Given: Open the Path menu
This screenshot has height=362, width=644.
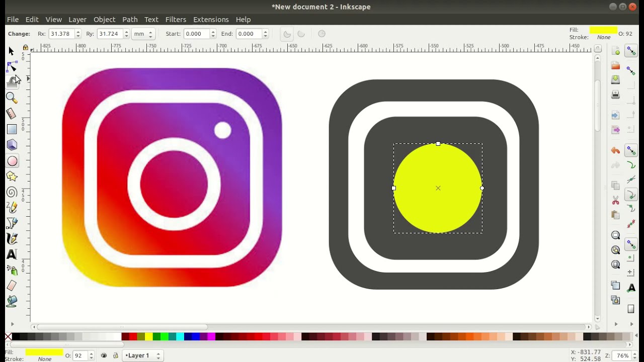Looking at the screenshot, I should point(130,19).
